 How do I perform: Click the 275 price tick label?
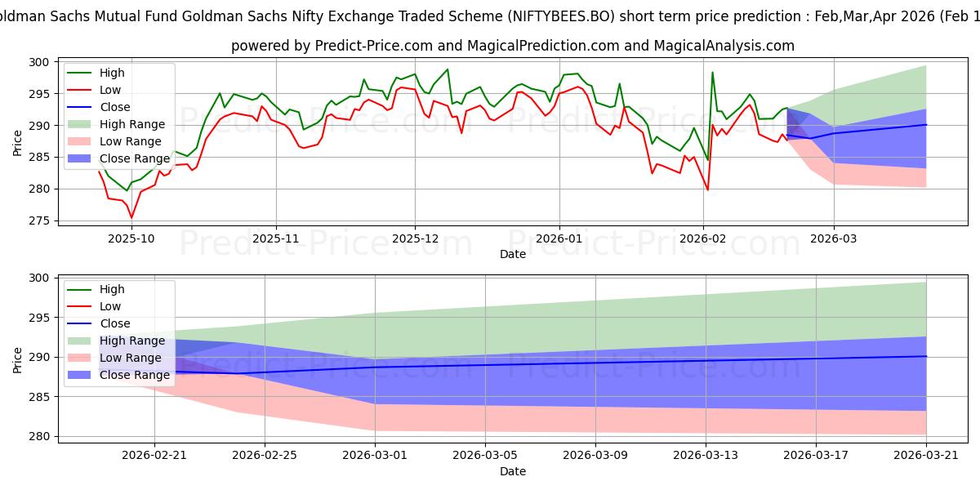click(41, 221)
